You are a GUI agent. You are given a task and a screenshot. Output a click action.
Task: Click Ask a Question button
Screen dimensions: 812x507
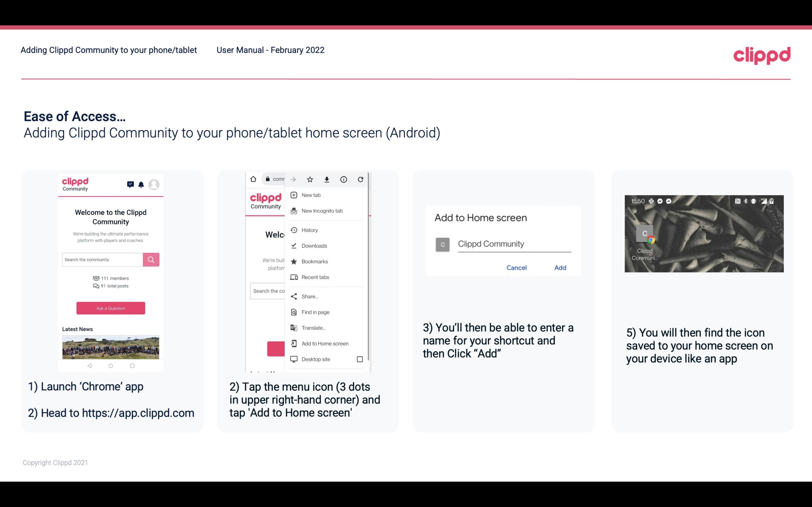(110, 308)
